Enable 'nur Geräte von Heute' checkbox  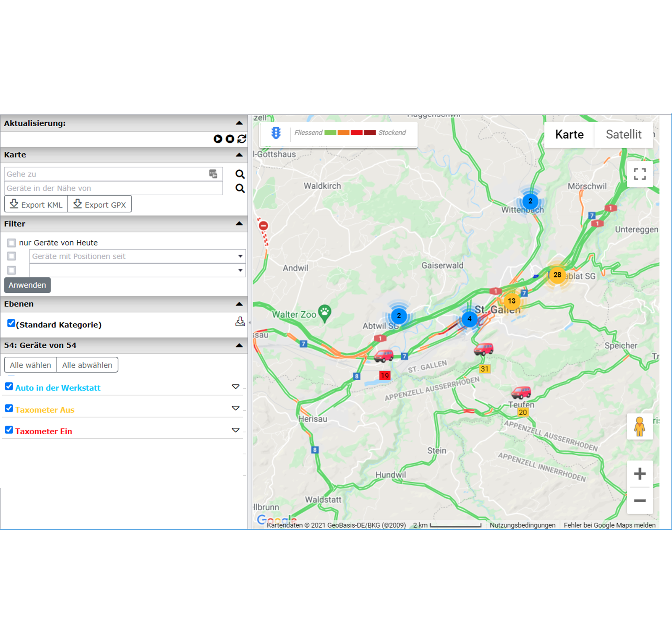pos(12,243)
